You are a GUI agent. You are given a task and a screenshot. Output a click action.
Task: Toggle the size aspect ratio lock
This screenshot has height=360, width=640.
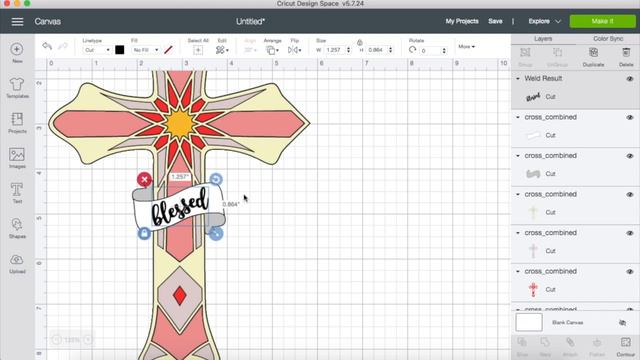pos(360,42)
